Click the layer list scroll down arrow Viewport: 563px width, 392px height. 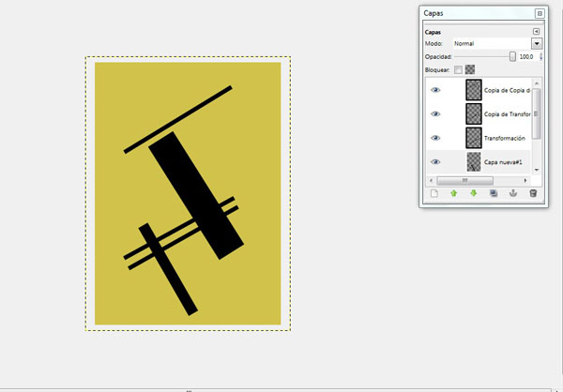(537, 170)
